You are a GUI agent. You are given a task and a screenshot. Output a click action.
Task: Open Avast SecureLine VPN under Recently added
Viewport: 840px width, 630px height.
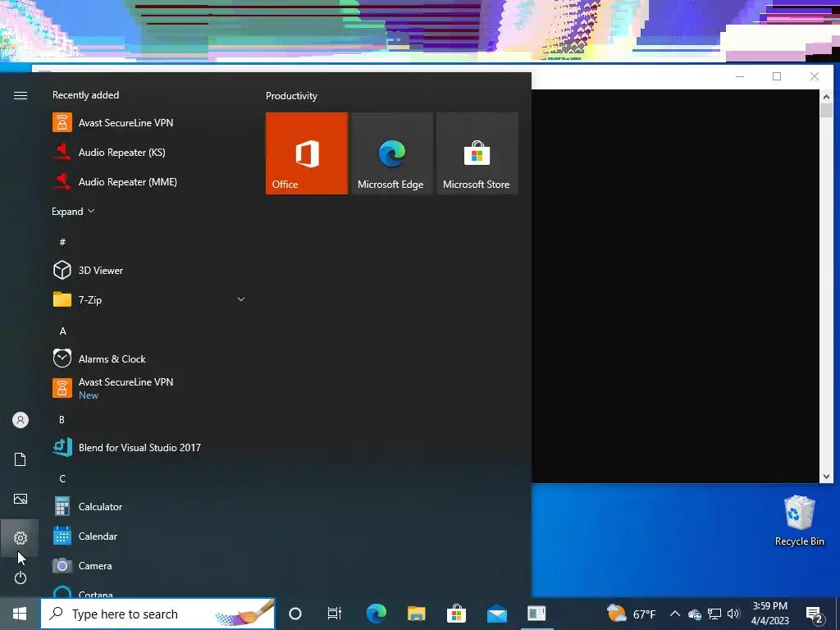pyautogui.click(x=150, y=123)
